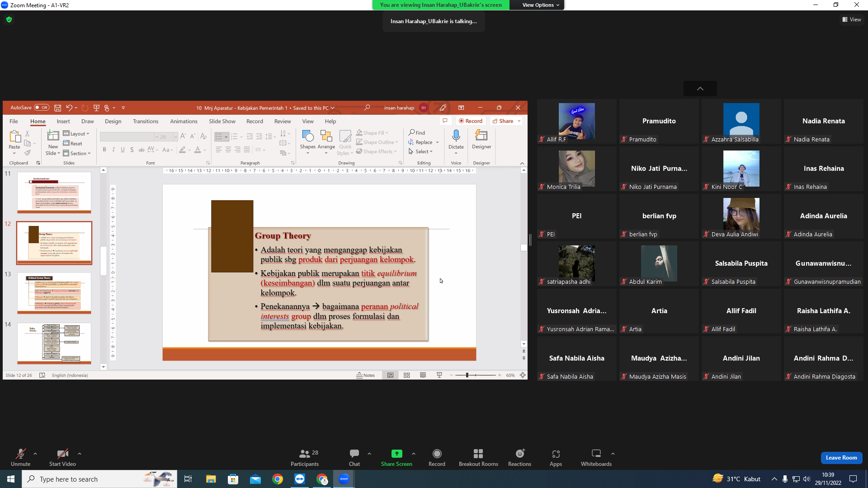This screenshot has height=488, width=868.
Task: Click fit slide to window icon
Action: point(523,375)
